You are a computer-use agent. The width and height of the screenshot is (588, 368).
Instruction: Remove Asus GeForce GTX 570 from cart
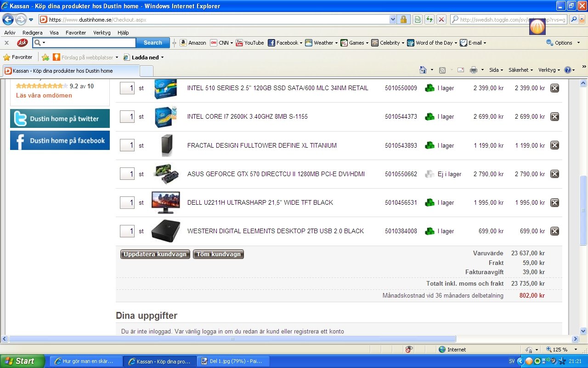pos(554,174)
